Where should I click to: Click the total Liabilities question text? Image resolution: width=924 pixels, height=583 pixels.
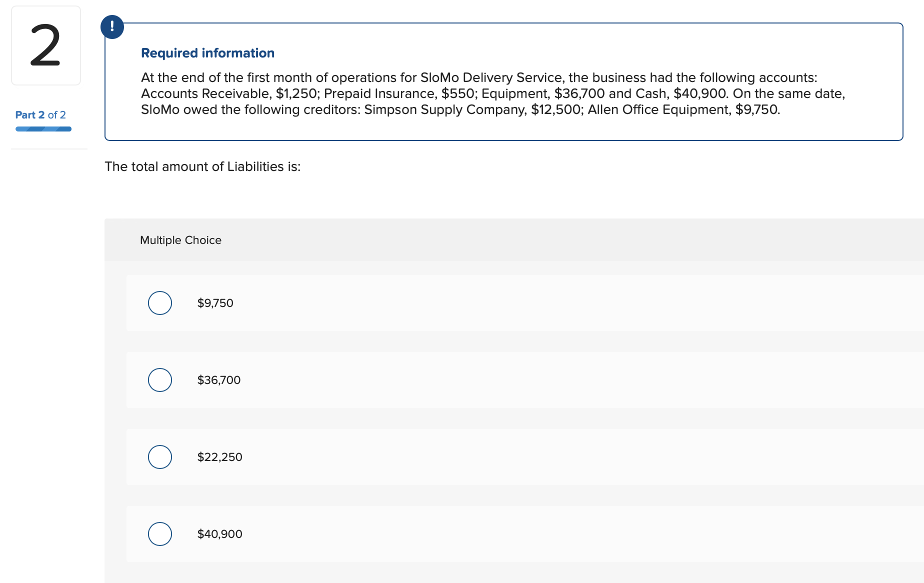tap(202, 166)
